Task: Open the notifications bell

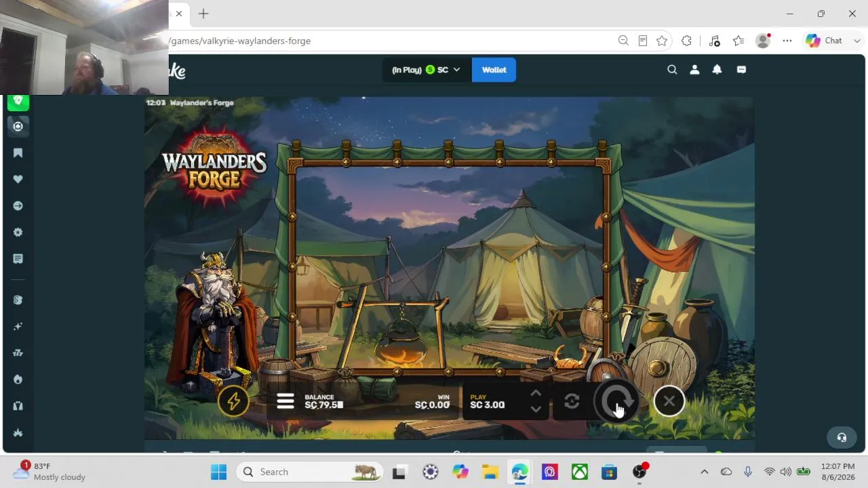Action: (x=717, y=69)
